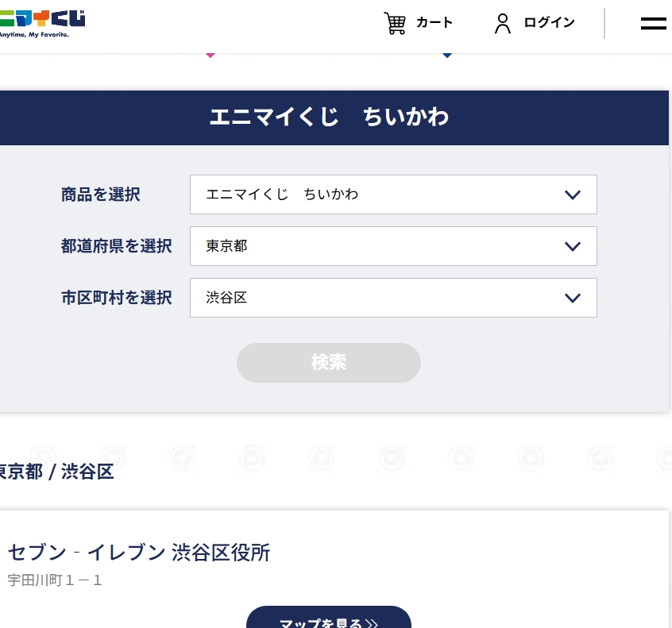Viewport: 672px width, 628px height.
Task: Click the blue marker below the header
Action: (x=447, y=55)
